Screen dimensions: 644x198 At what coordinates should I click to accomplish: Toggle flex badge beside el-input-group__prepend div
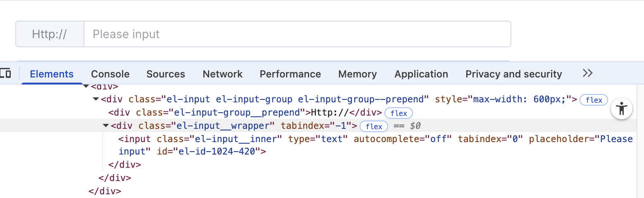(x=398, y=113)
